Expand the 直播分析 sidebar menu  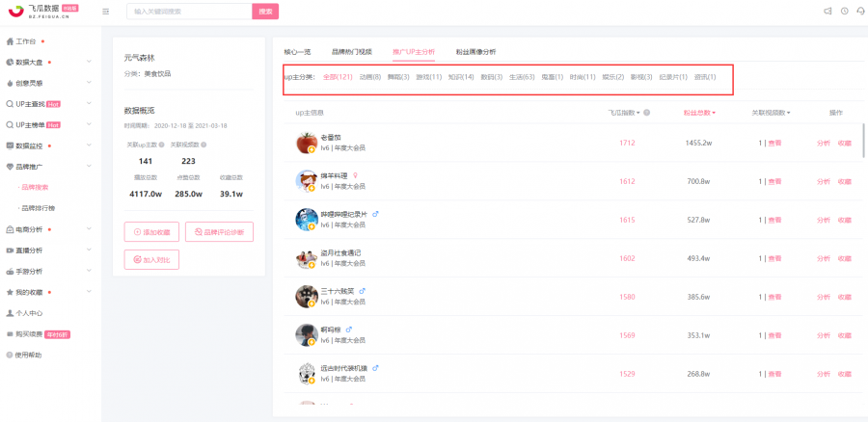pyautogui.click(x=89, y=250)
